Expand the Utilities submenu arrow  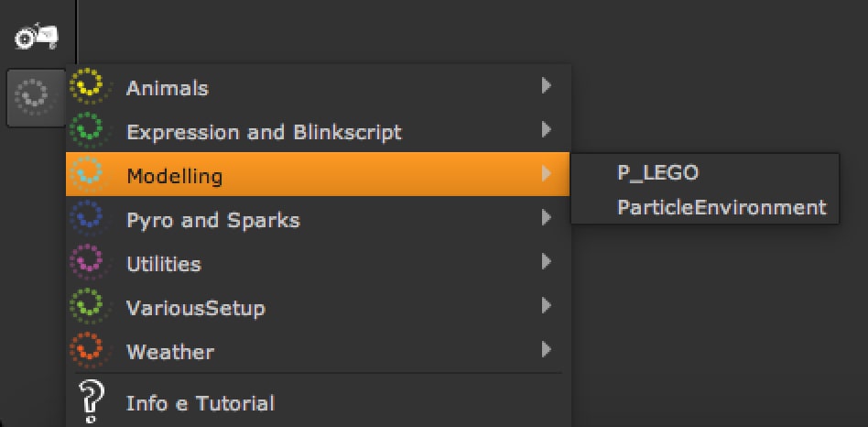[546, 262]
